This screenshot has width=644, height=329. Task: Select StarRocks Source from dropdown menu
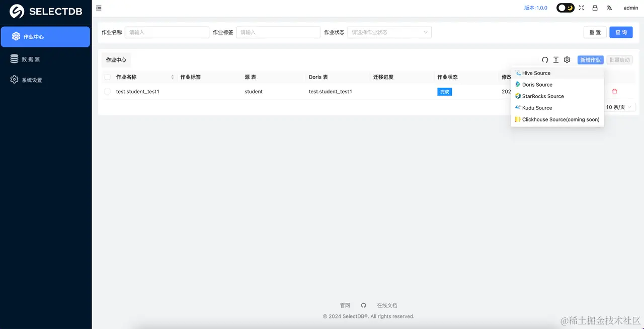coord(557,96)
